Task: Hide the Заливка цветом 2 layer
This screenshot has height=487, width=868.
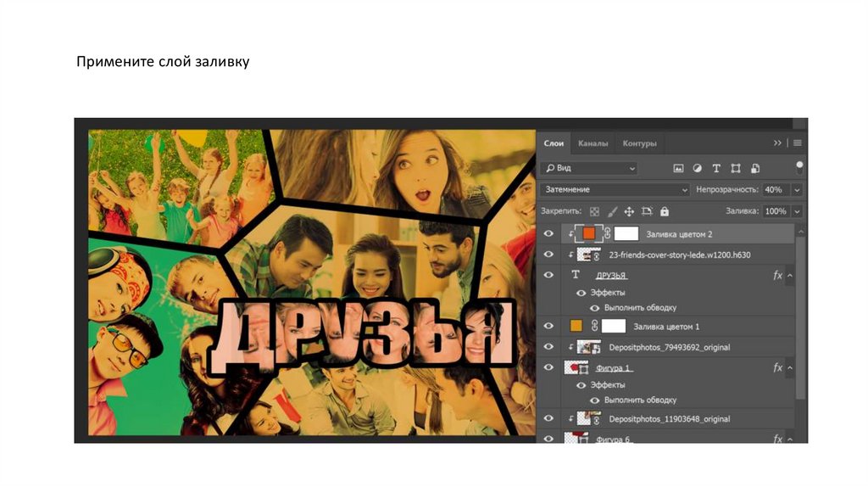Action: click(548, 233)
